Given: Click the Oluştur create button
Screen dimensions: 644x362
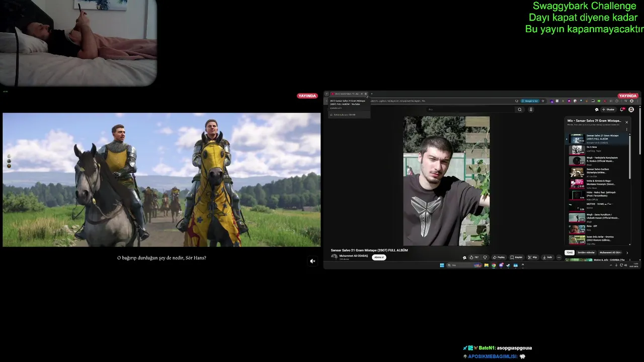Looking at the screenshot, I should 608,110.
